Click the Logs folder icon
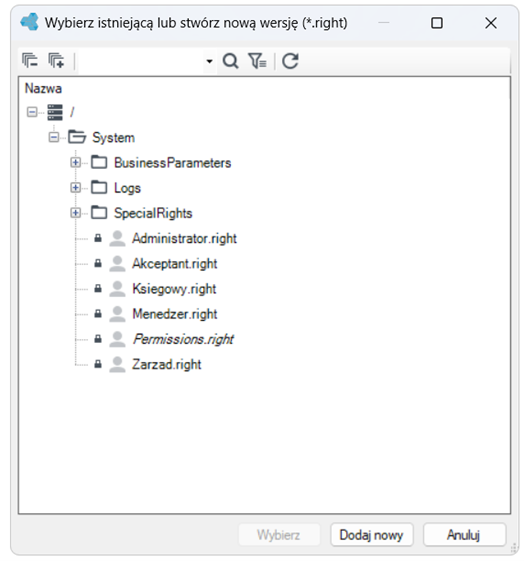 point(99,187)
